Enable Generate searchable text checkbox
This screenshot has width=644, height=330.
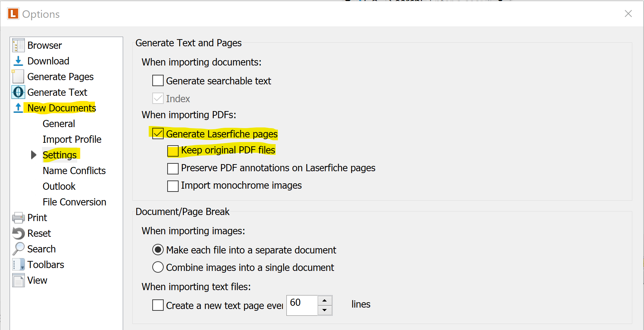[158, 81]
